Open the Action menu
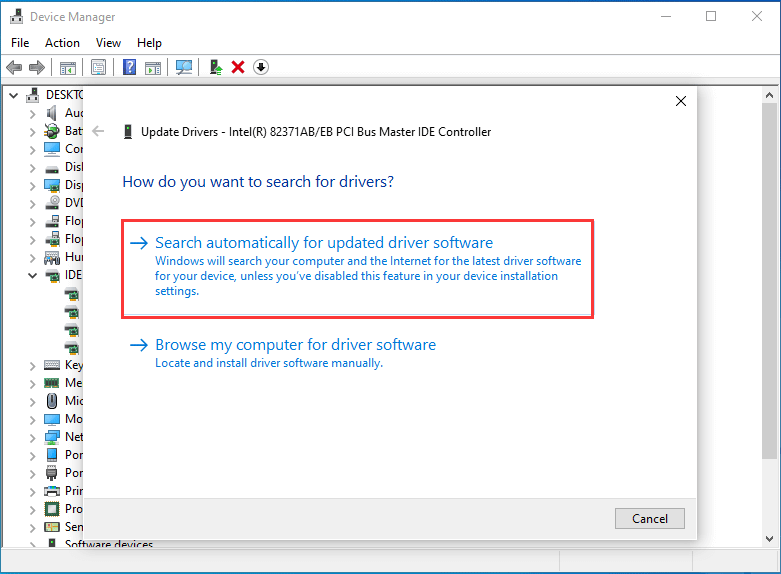781x574 pixels. coord(62,43)
